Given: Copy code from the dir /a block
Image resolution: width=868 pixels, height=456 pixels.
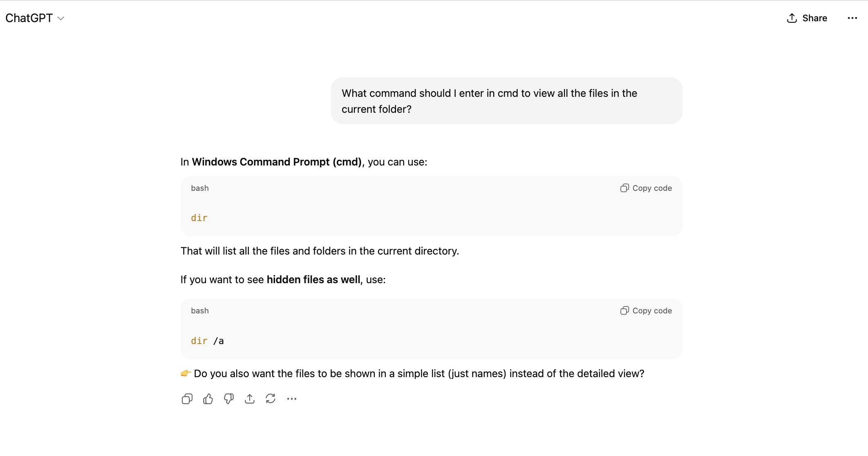Looking at the screenshot, I should pyautogui.click(x=646, y=311).
